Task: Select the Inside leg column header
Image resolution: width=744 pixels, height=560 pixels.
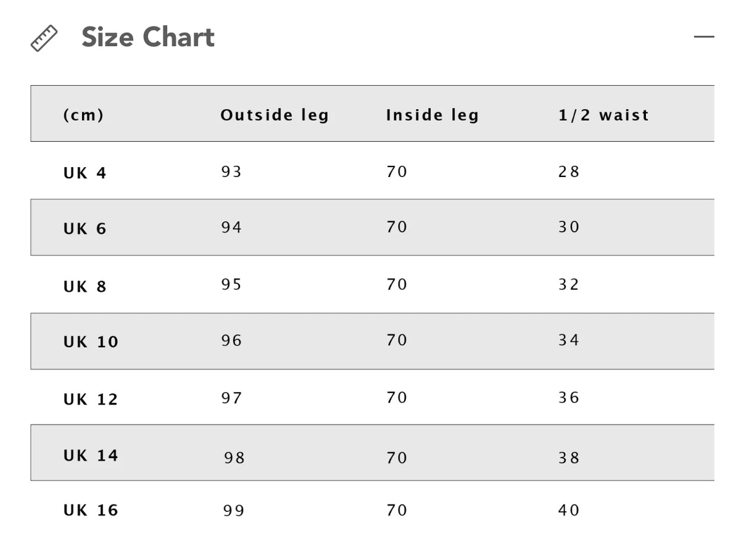Action: [x=432, y=115]
